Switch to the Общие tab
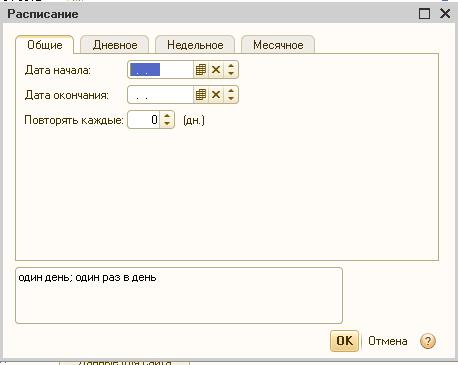458x365 pixels. click(x=45, y=45)
